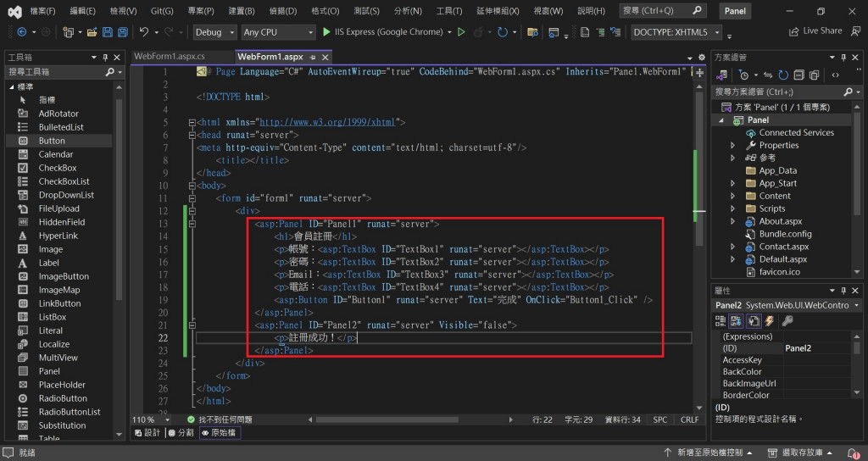Click Categorized view icon in Properties panel
The height and width of the screenshot is (461, 868).
pyautogui.click(x=721, y=320)
